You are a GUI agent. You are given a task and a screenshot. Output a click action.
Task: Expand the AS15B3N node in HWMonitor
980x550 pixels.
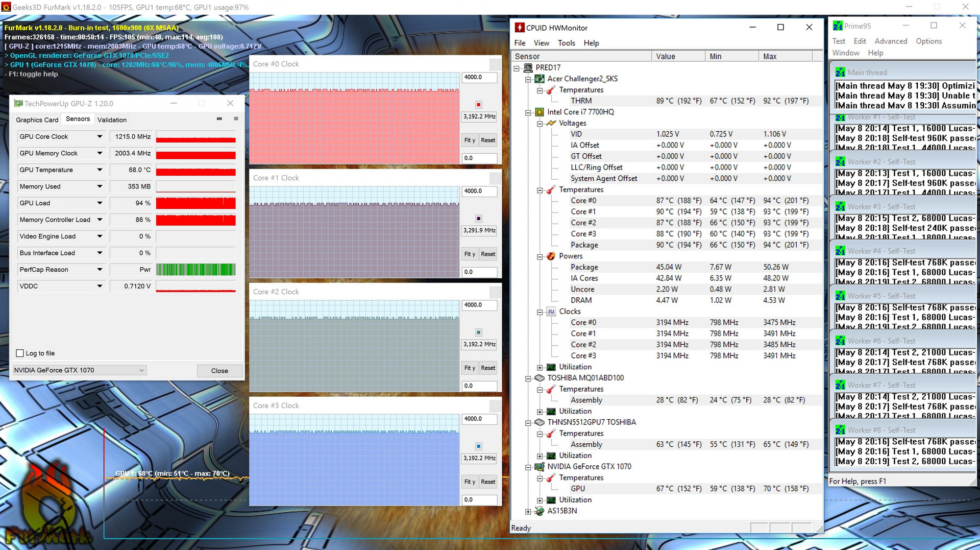coord(528,511)
